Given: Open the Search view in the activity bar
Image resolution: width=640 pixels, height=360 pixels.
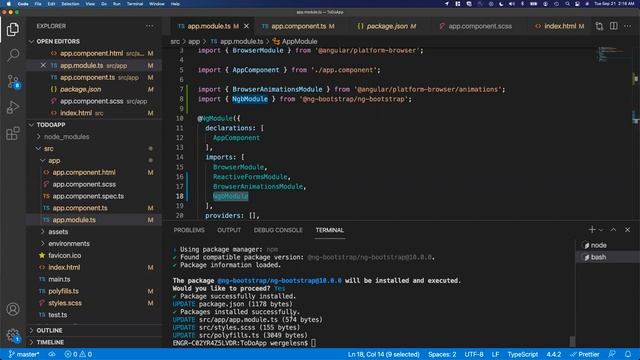Looking at the screenshot, I should point(13,55).
